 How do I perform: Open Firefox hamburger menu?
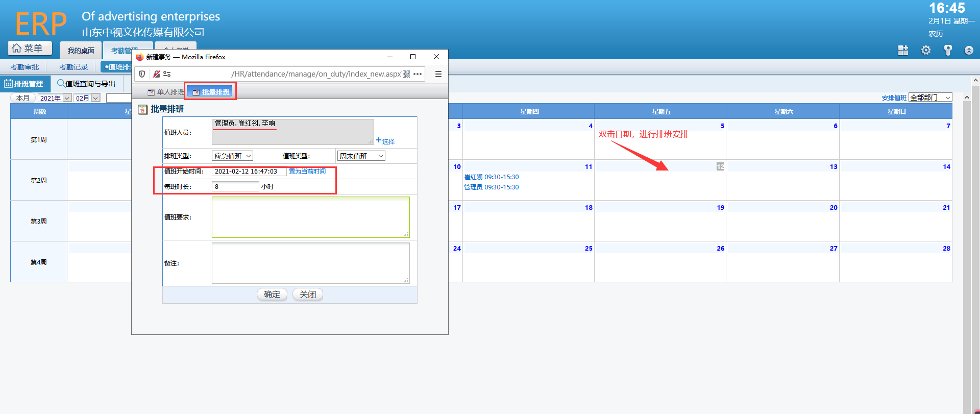click(438, 74)
